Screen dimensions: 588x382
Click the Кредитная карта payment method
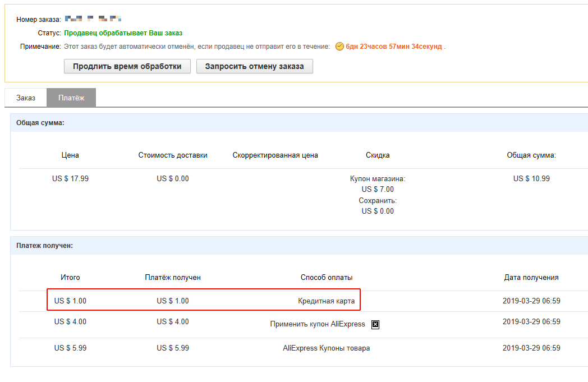coord(326,301)
